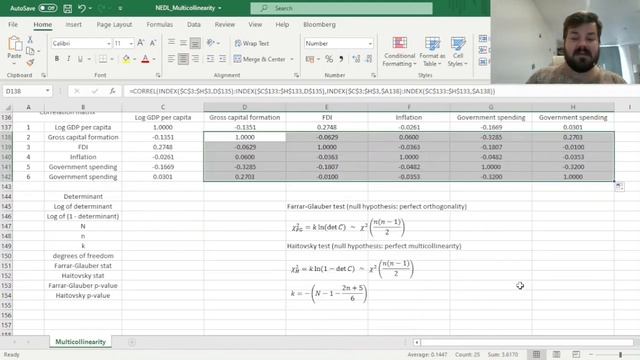
Task: Switch to the Formulas tab
Action: tap(160, 24)
